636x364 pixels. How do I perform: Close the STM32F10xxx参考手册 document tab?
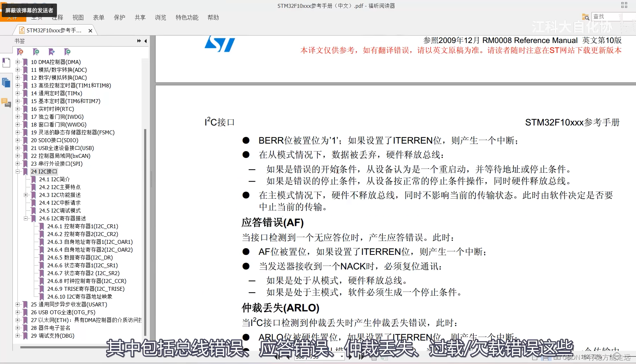(x=90, y=31)
